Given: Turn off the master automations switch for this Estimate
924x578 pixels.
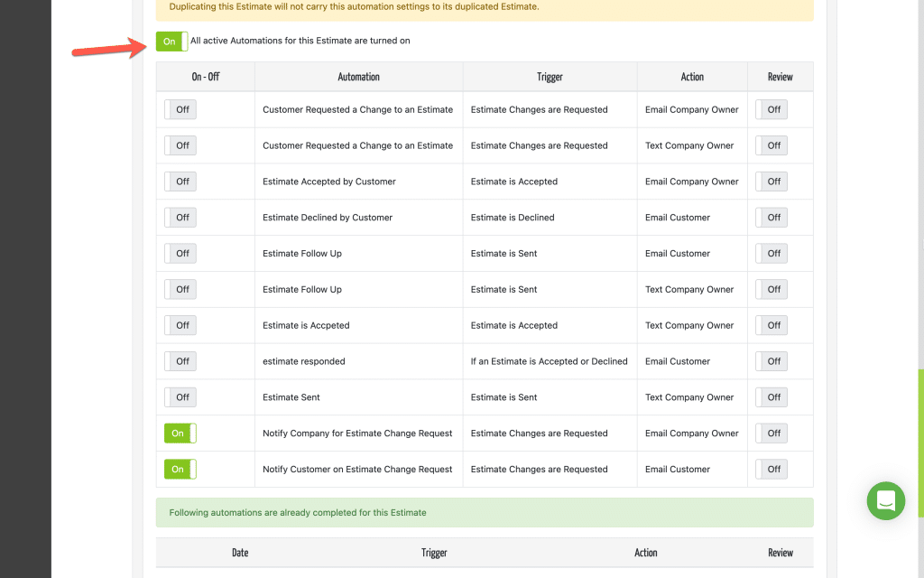Looking at the screenshot, I should tap(172, 42).
